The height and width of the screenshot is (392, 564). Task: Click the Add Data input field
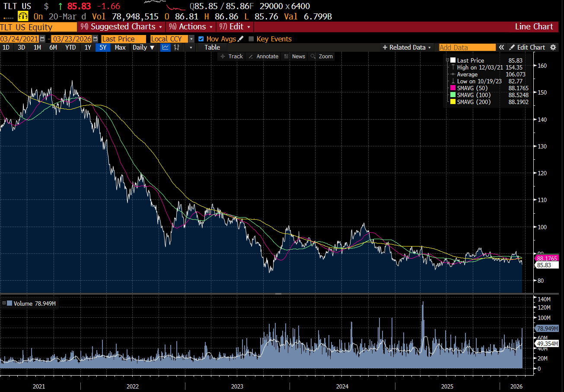[x=467, y=47]
